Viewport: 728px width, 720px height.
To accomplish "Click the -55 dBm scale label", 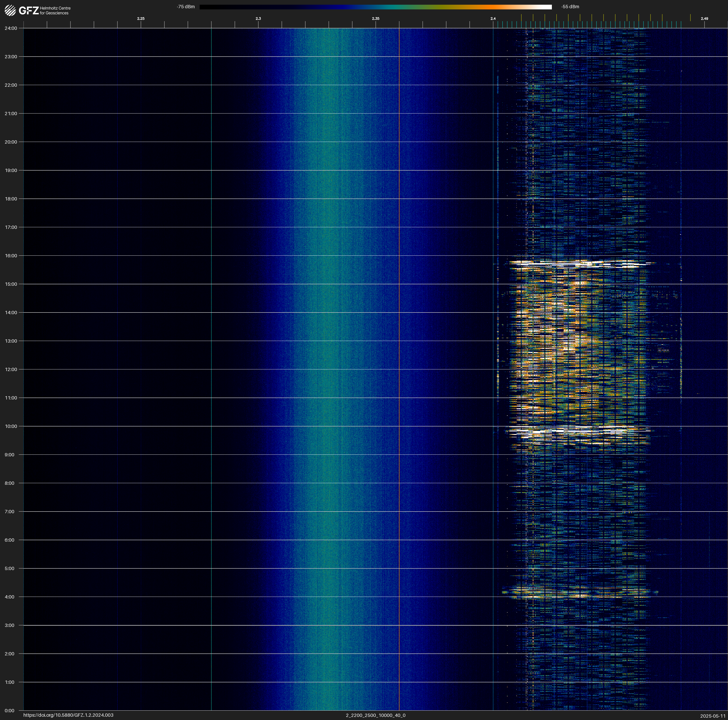I will click(570, 7).
